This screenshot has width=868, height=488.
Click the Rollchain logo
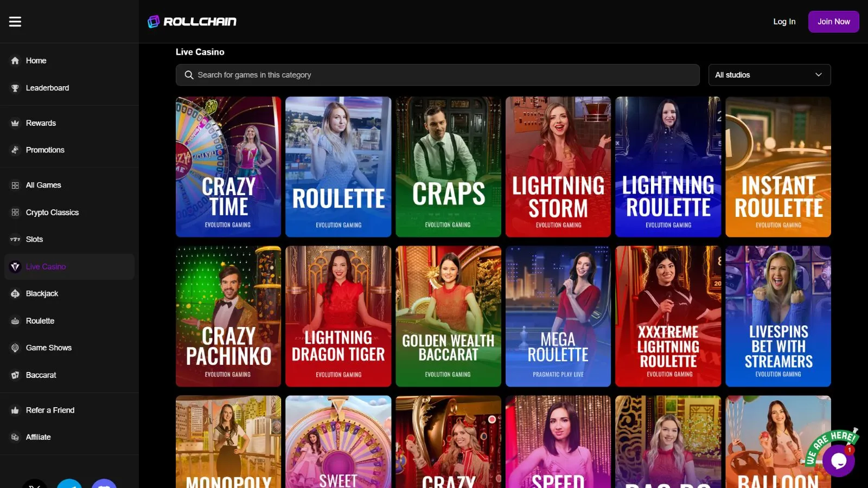[x=192, y=22]
